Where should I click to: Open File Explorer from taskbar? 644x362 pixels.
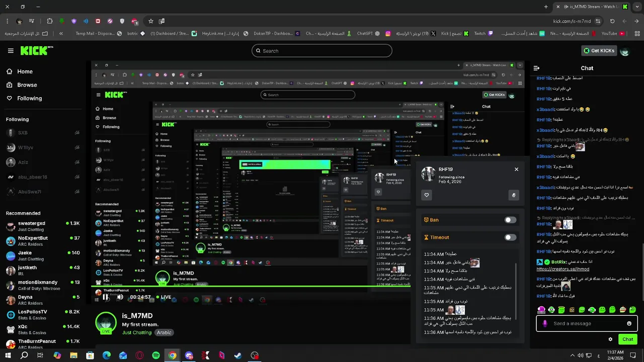tap(73, 355)
